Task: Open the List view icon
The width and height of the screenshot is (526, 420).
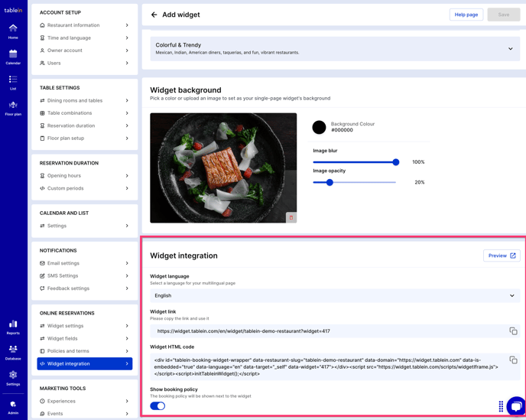Action: (x=13, y=83)
